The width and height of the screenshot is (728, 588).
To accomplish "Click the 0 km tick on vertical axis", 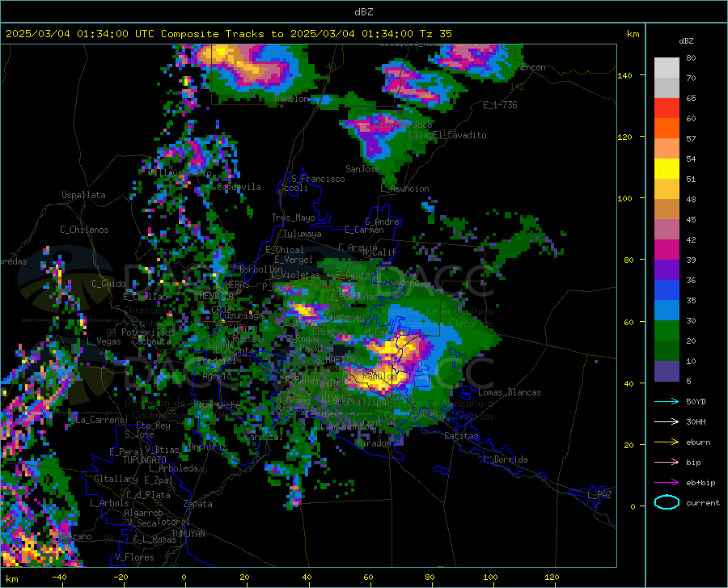I will click(633, 506).
